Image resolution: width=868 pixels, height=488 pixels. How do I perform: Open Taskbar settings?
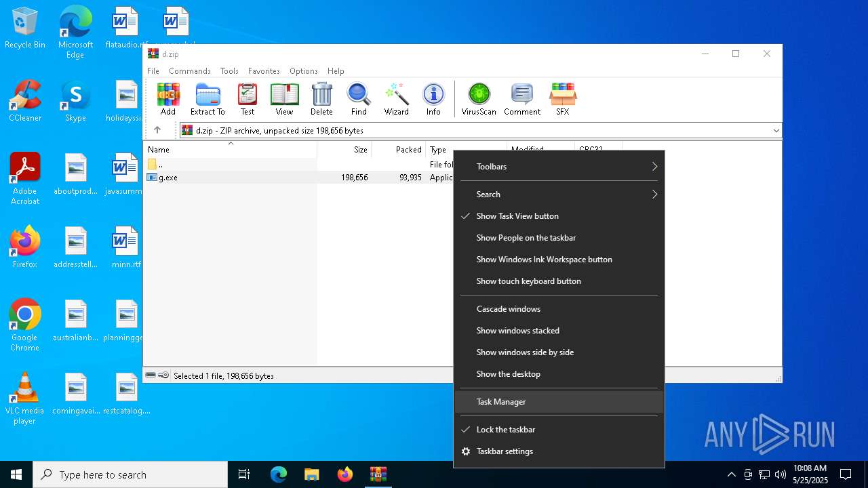559,451
